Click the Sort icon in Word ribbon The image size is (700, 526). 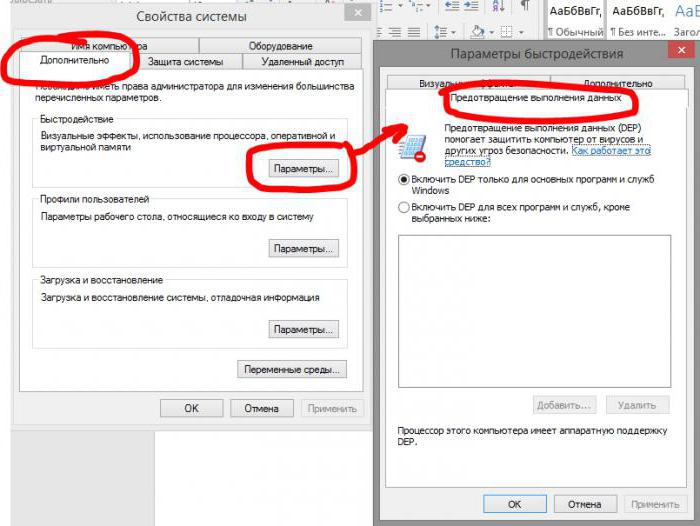pyautogui.click(x=498, y=5)
